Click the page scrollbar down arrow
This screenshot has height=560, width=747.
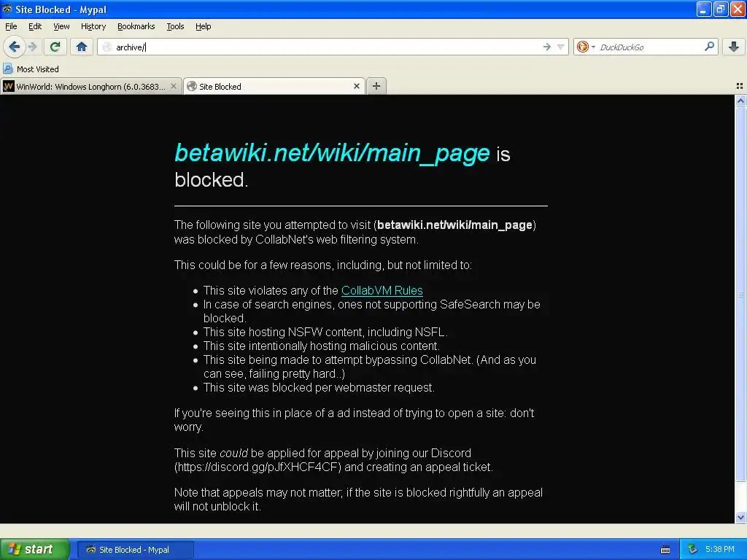[740, 518]
